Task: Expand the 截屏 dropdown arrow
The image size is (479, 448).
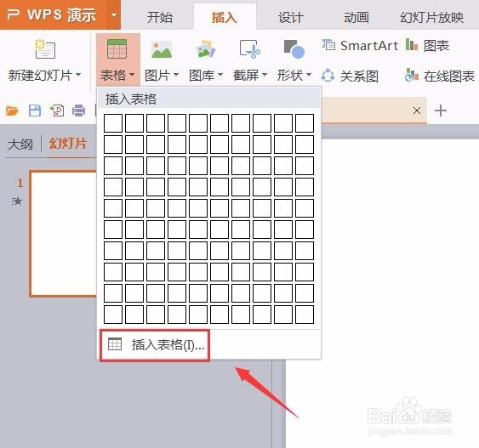Action: pyautogui.click(x=265, y=75)
